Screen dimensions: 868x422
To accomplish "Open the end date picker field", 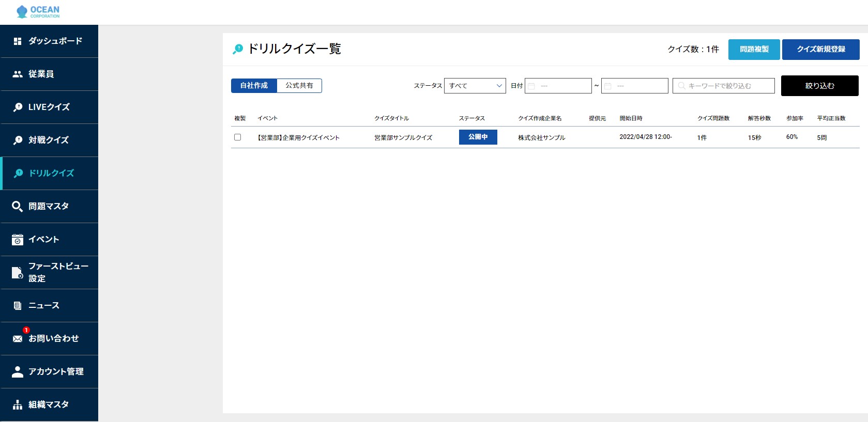I will tap(635, 86).
